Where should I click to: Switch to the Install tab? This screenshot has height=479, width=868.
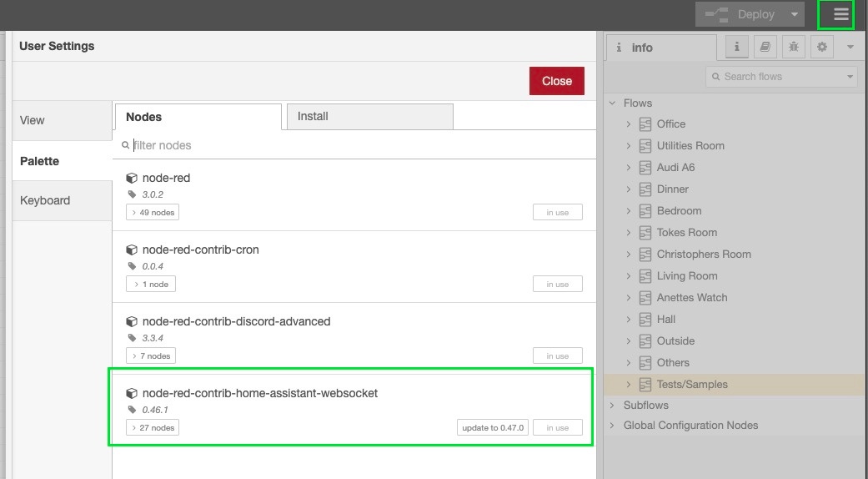(369, 117)
